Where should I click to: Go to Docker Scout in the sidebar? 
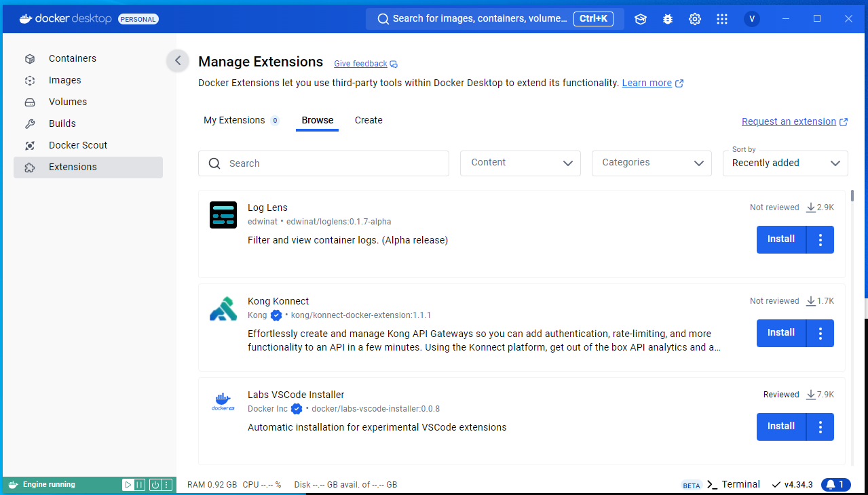click(88, 146)
